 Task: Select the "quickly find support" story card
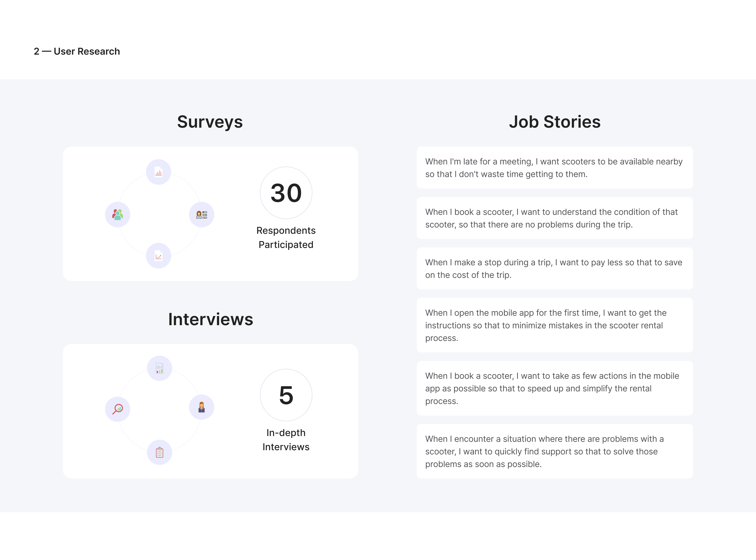pos(554,451)
